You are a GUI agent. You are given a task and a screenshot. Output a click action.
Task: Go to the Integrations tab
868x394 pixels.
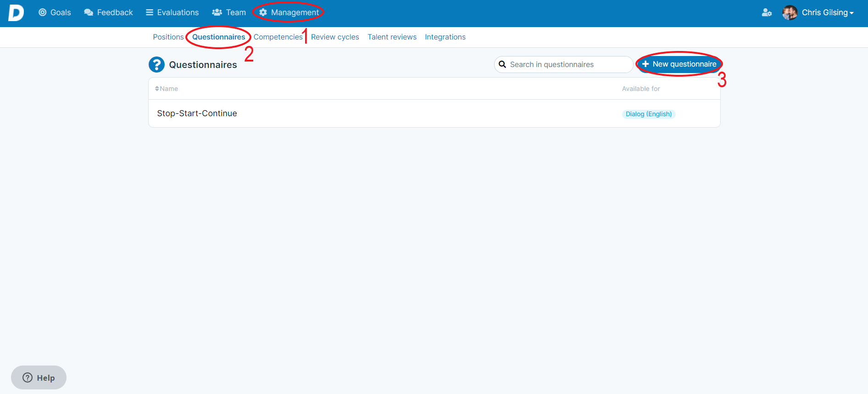(x=445, y=37)
